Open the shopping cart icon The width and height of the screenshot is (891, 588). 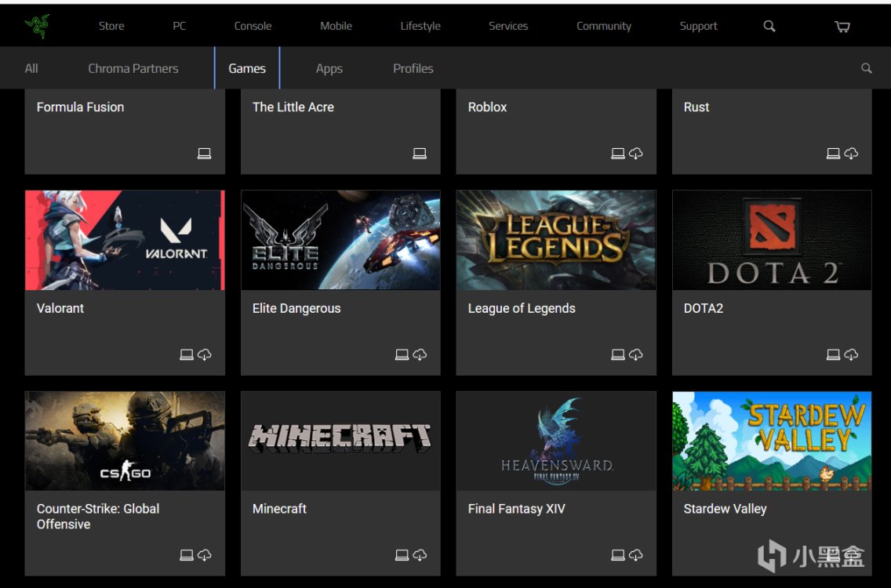pyautogui.click(x=842, y=26)
